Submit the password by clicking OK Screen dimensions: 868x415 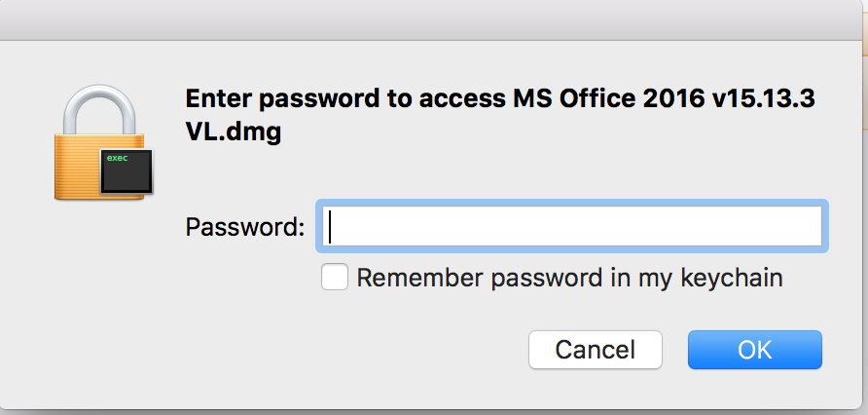point(754,350)
